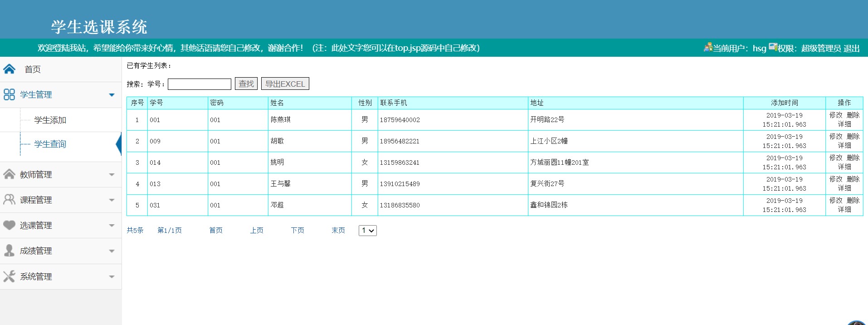Open 学生添加 submenu item
Image resolution: width=868 pixels, height=325 pixels.
click(50, 120)
